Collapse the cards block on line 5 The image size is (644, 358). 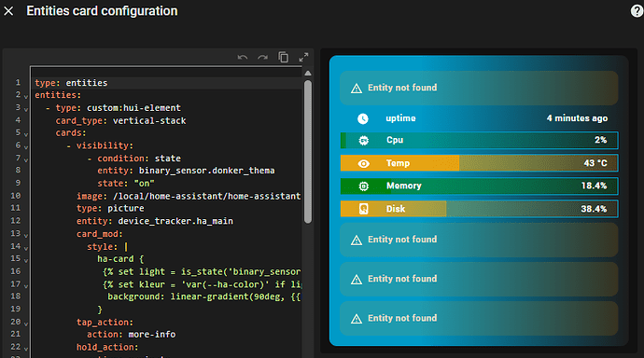[26, 134]
